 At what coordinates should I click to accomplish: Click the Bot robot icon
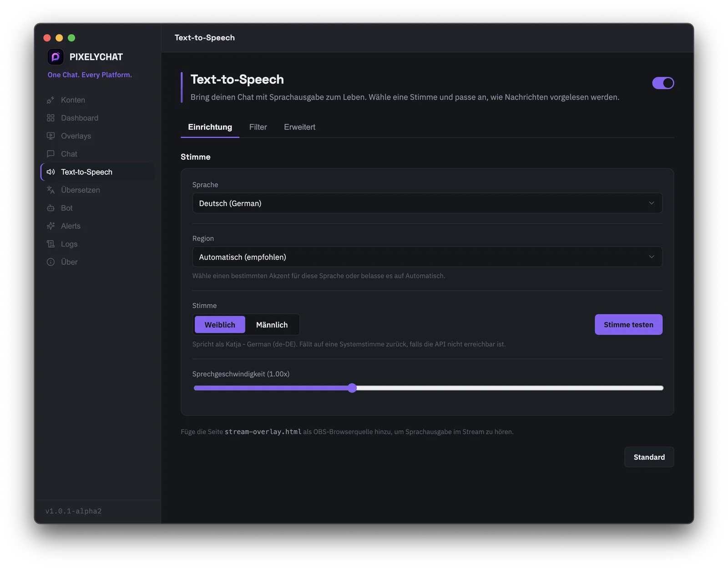51,208
